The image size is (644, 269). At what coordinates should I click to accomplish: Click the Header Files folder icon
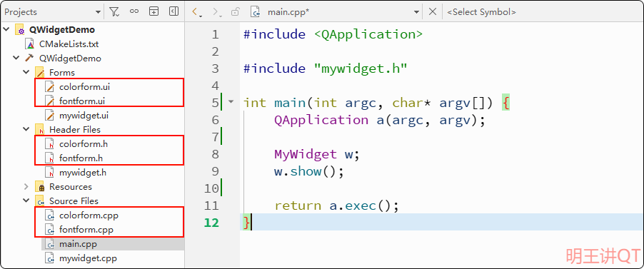click(x=40, y=130)
